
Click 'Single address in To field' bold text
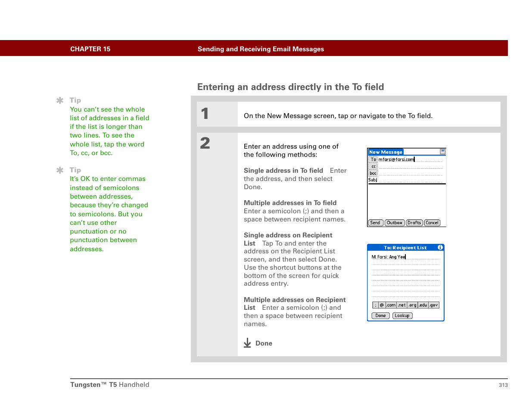[x=283, y=171]
